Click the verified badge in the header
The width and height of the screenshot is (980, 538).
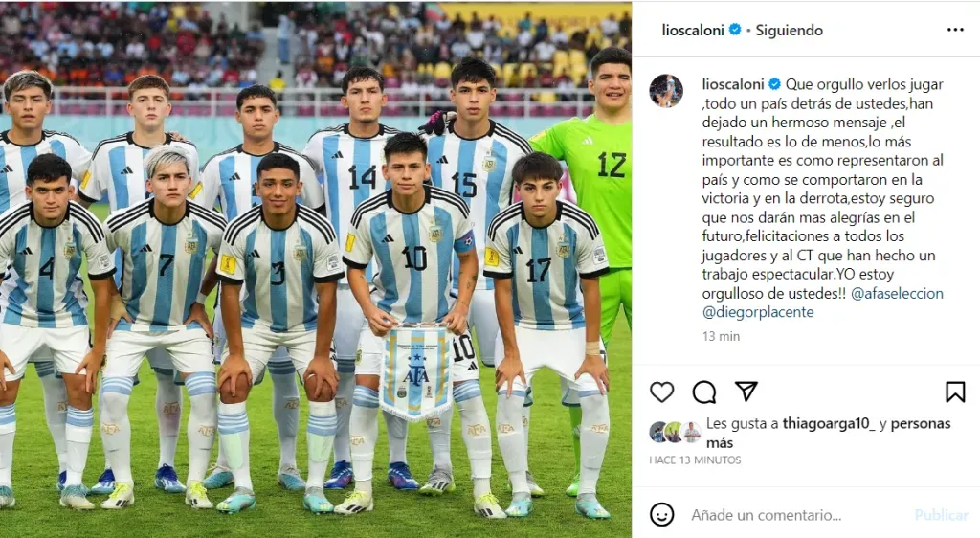(735, 30)
